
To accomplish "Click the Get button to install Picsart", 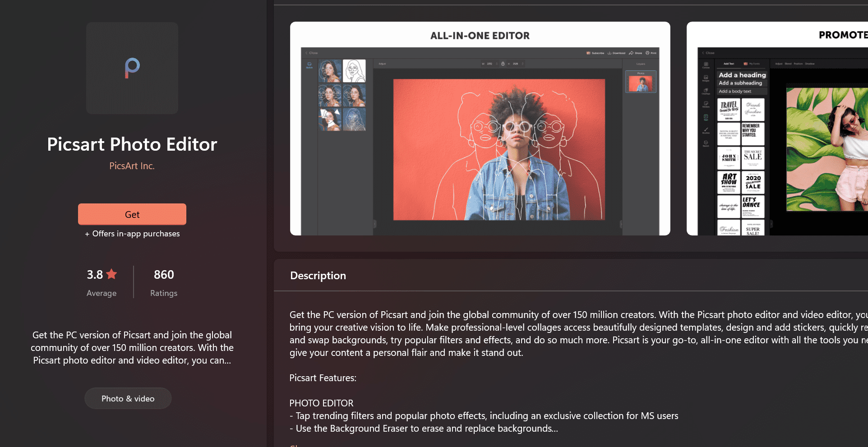I will click(x=132, y=214).
